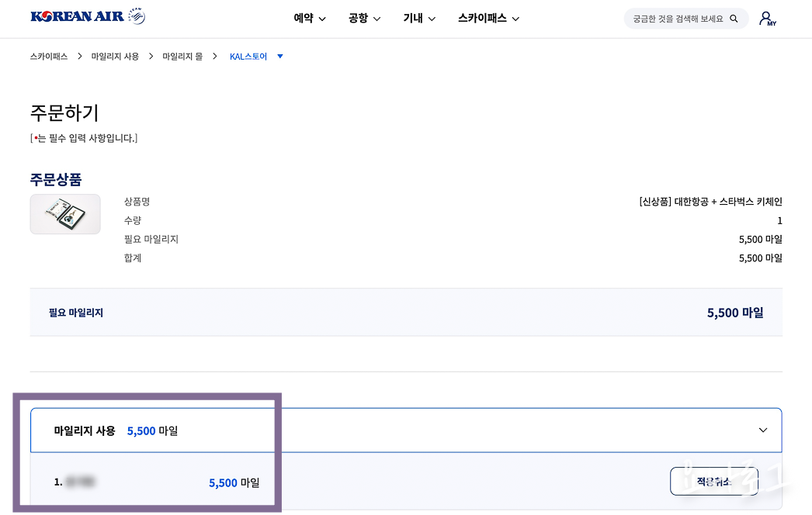Screen dimensions: 812x515
Task: Click 상품명 label in order details
Action: 137,202
